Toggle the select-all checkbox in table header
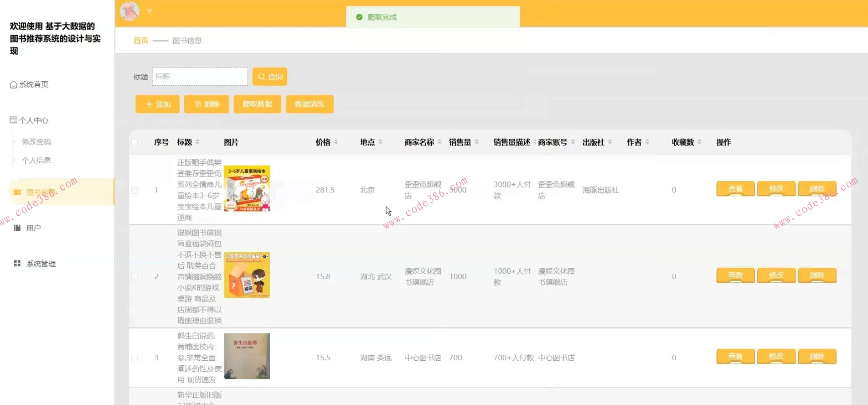Image resolution: width=868 pixels, height=405 pixels. click(x=134, y=142)
